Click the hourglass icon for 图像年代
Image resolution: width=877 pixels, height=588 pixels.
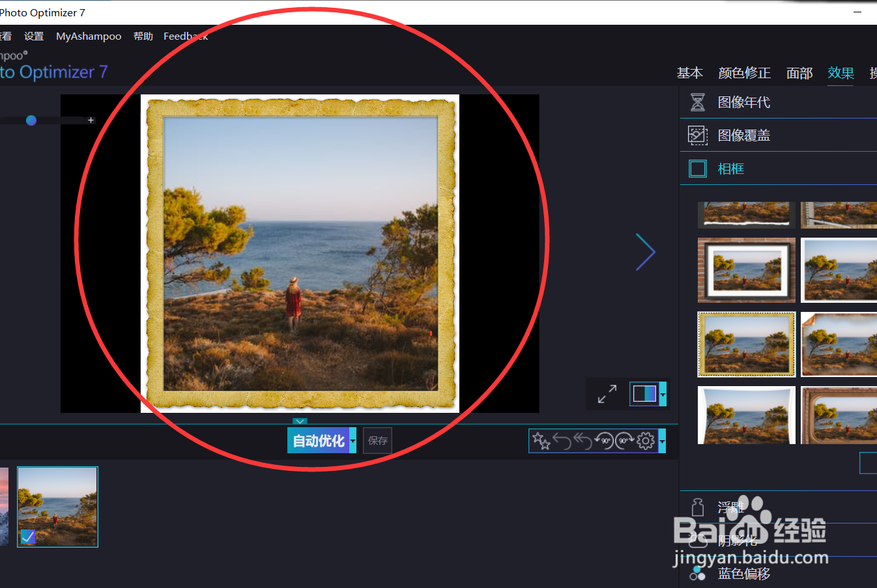(x=698, y=102)
